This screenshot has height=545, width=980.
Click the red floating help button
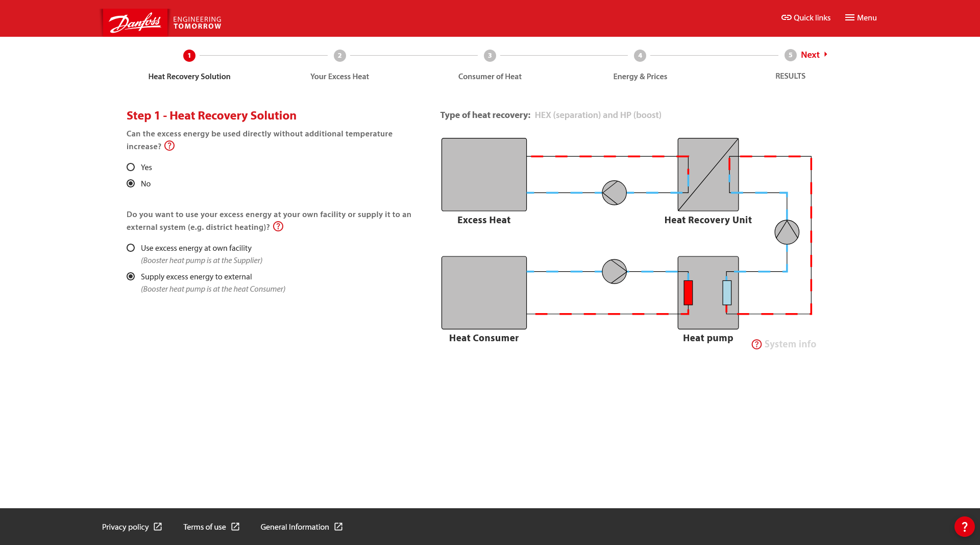[964, 527]
